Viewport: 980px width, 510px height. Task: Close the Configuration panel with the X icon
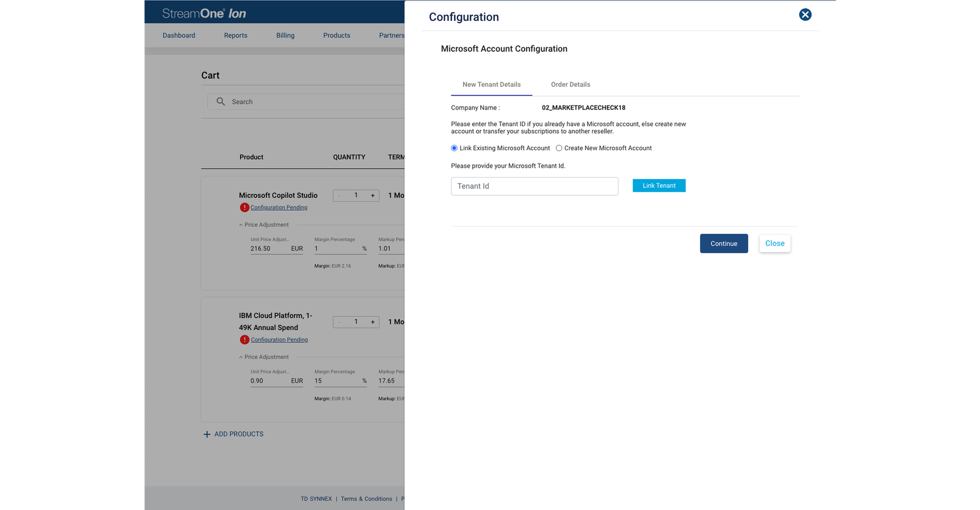click(805, 15)
